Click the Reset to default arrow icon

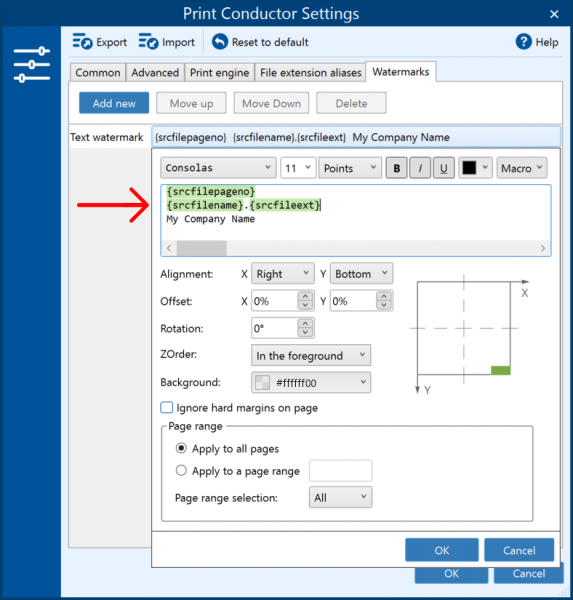coord(220,42)
